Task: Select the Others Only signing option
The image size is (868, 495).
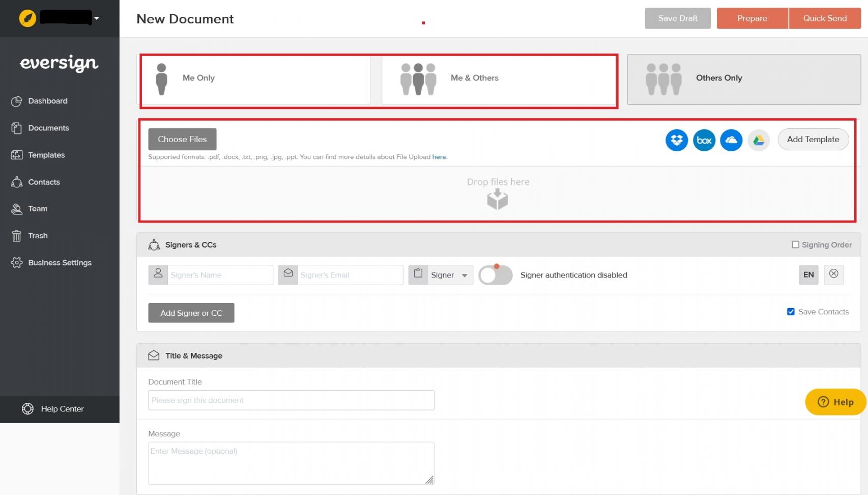Action: coord(743,79)
